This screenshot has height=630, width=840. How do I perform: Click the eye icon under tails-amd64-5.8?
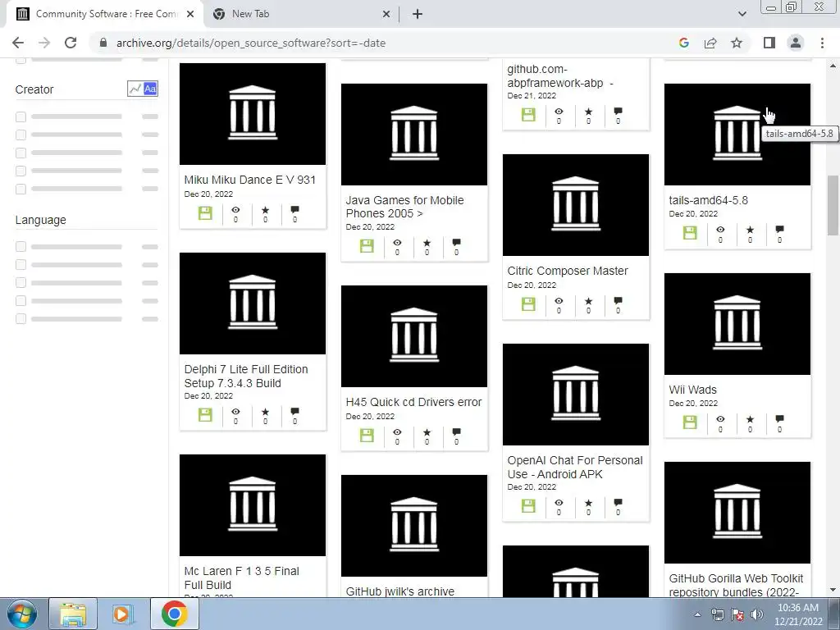(x=720, y=230)
